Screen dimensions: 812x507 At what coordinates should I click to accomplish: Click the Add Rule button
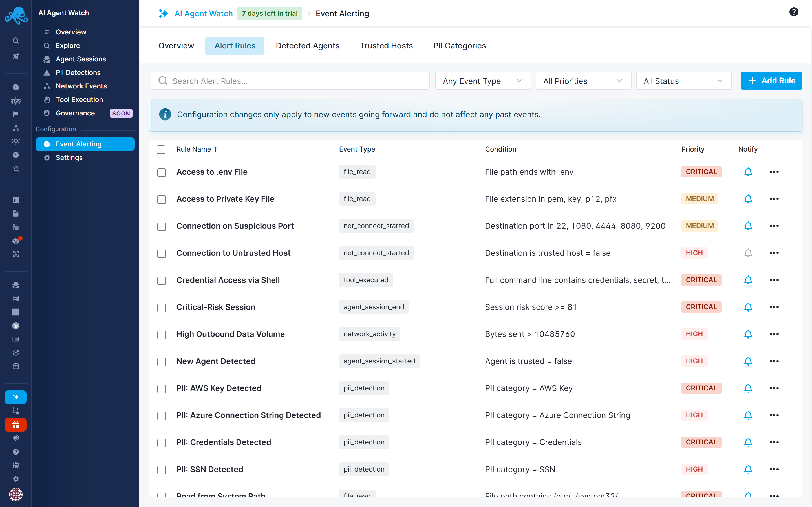pos(771,81)
